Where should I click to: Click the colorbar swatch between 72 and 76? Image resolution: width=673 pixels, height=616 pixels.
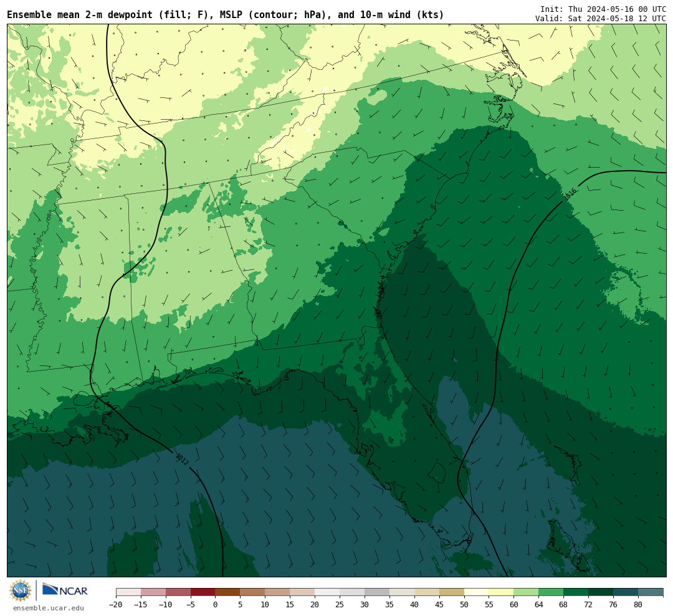point(601,592)
